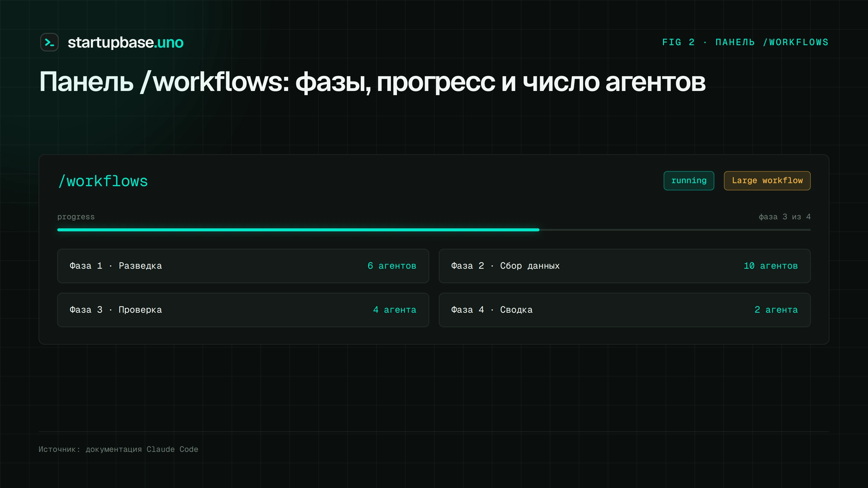Click the "10 агентов" count
The width and height of the screenshot is (868, 488).
[x=771, y=266]
